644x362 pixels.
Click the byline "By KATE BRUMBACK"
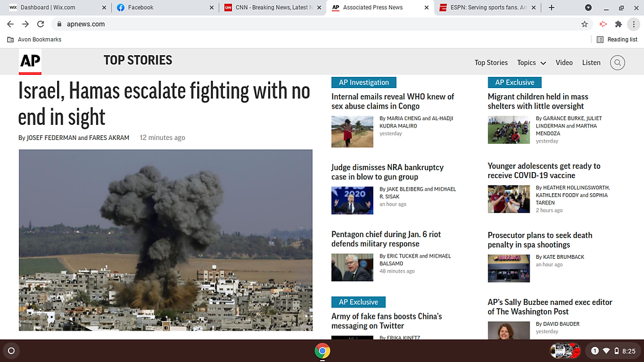tap(560, 257)
